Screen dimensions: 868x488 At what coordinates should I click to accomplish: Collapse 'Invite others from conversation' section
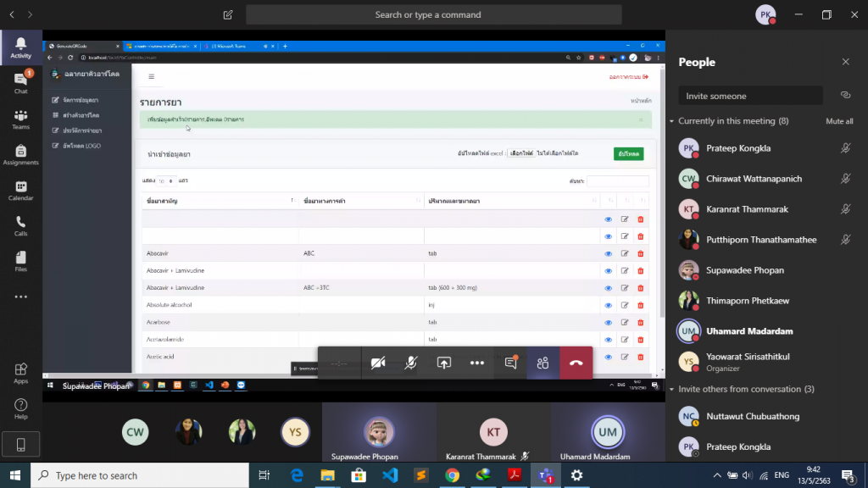(672, 389)
